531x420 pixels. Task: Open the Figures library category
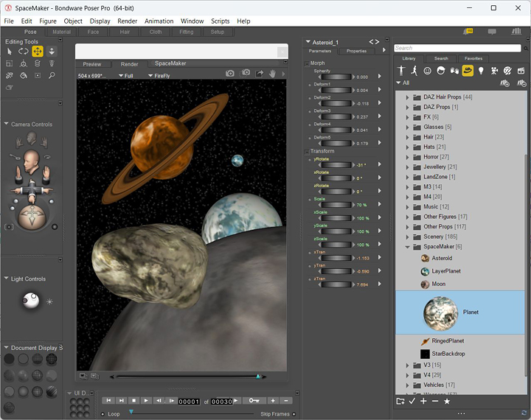pyautogui.click(x=402, y=71)
